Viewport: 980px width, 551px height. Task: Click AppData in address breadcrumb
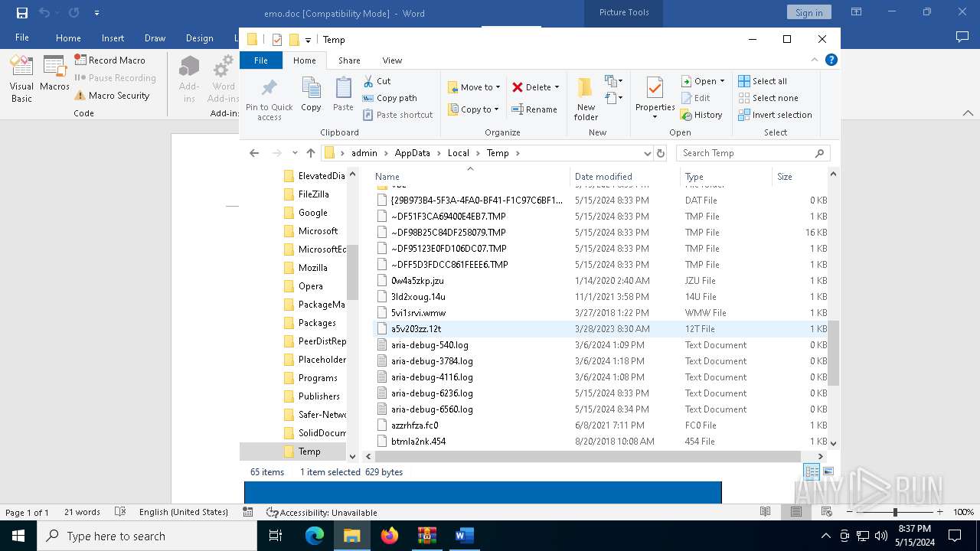click(412, 153)
